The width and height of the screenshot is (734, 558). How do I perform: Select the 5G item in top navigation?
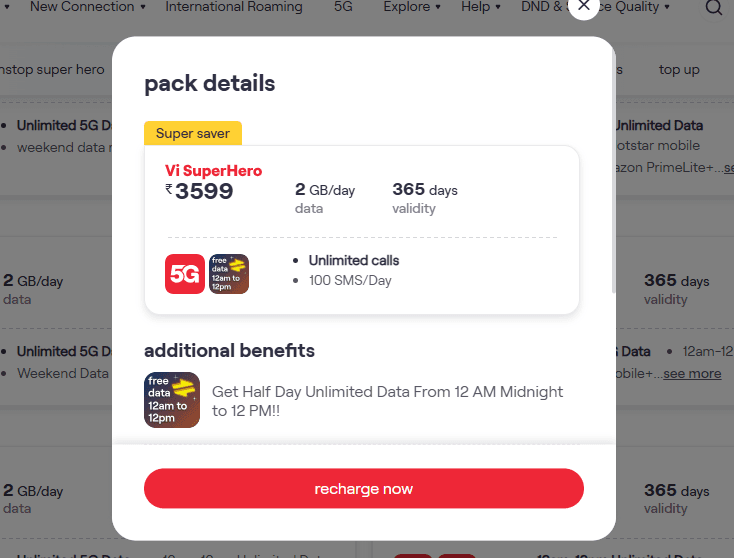pos(343,7)
